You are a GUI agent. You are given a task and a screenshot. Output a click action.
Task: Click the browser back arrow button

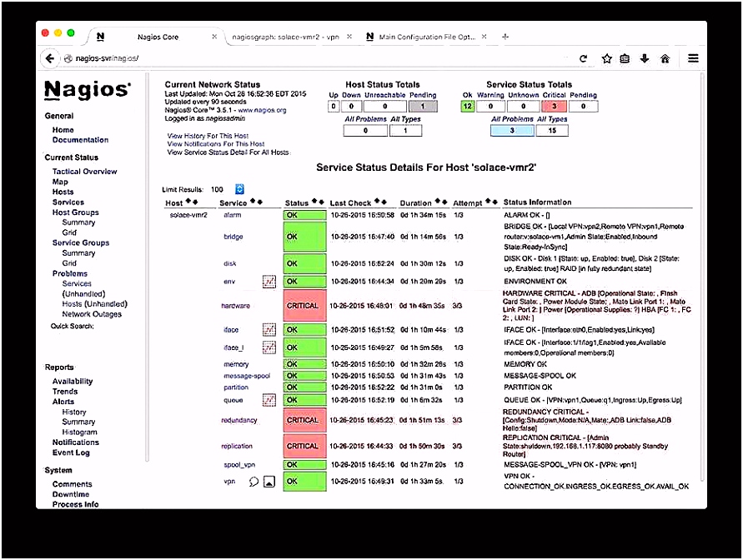point(50,58)
